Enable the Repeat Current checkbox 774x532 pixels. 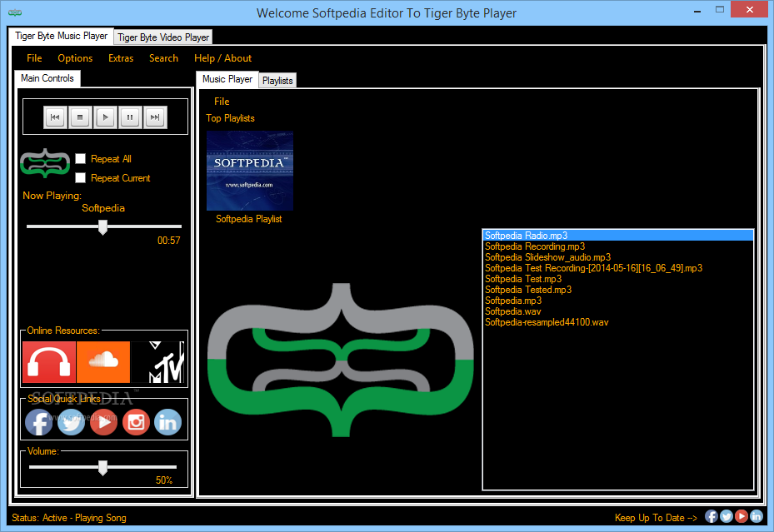point(81,178)
